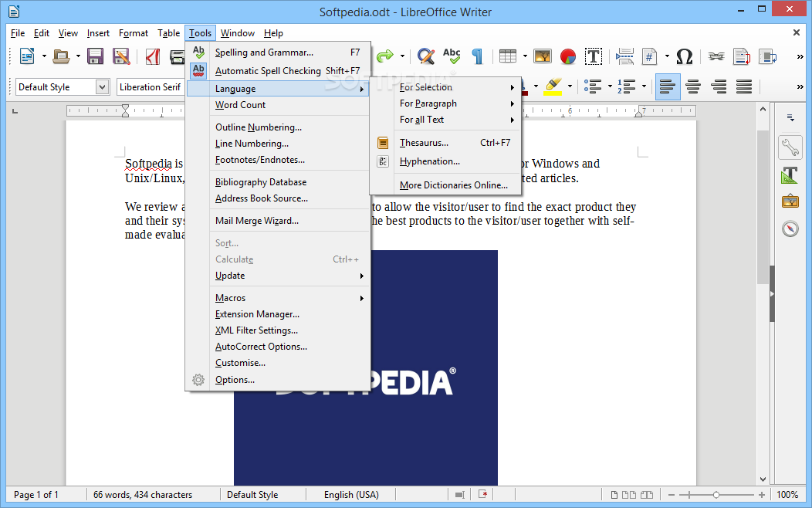Toggle Automatic Spell Checking in Tools menu
This screenshot has width=812, height=508.
coord(278,71)
